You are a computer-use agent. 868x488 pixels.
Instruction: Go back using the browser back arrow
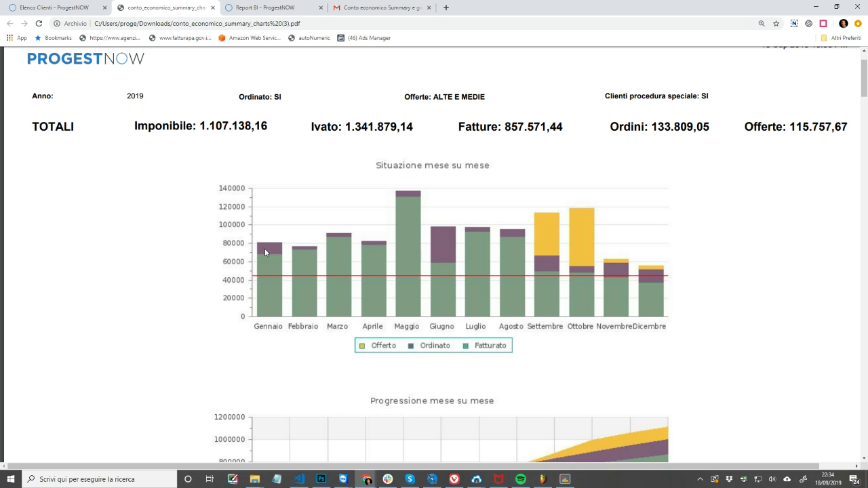click(9, 23)
